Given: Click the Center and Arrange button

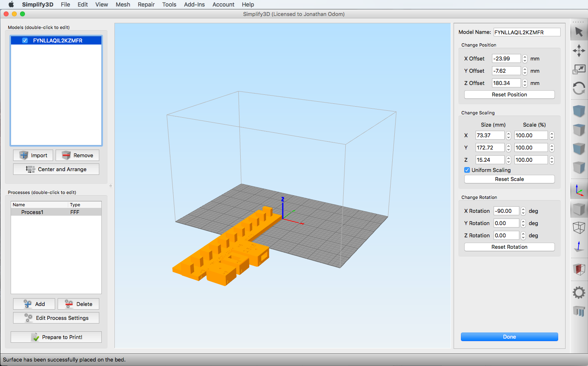Looking at the screenshot, I should [56, 169].
